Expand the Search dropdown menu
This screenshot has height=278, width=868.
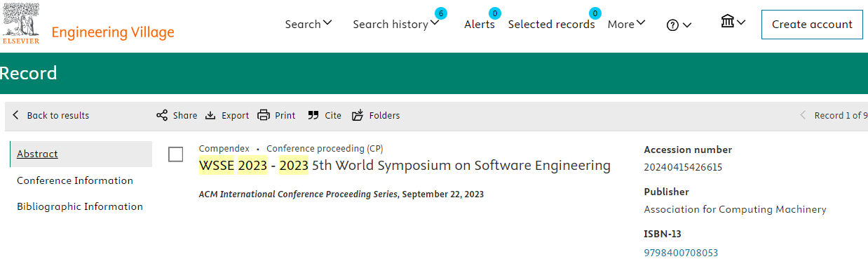pyautogui.click(x=308, y=24)
